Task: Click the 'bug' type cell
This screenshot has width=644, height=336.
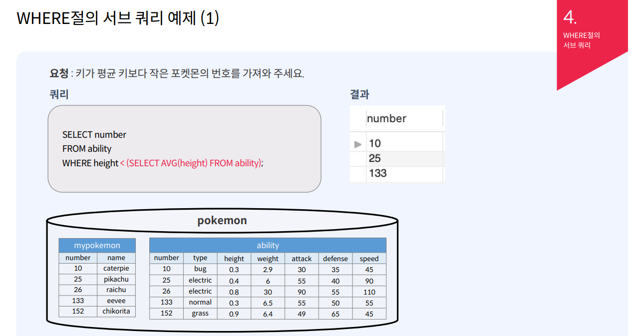Action: [200, 269]
